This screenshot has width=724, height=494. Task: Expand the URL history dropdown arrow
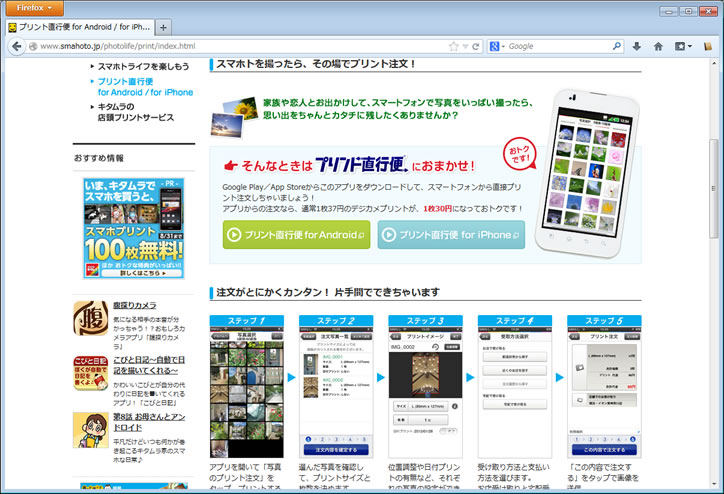(x=465, y=47)
